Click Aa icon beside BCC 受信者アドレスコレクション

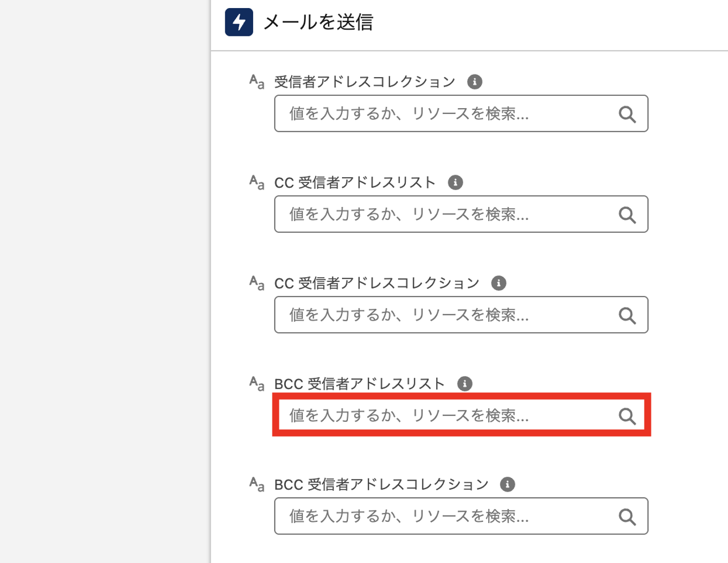pyautogui.click(x=257, y=484)
